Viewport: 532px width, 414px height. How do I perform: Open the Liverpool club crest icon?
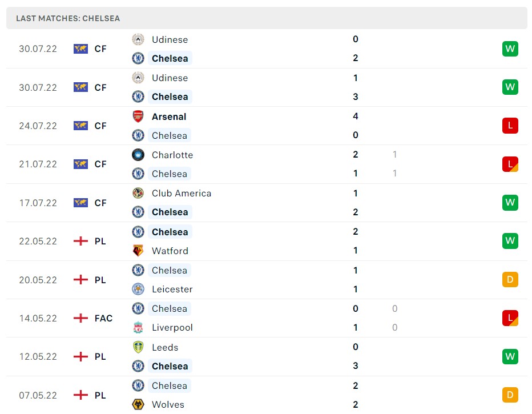point(138,327)
